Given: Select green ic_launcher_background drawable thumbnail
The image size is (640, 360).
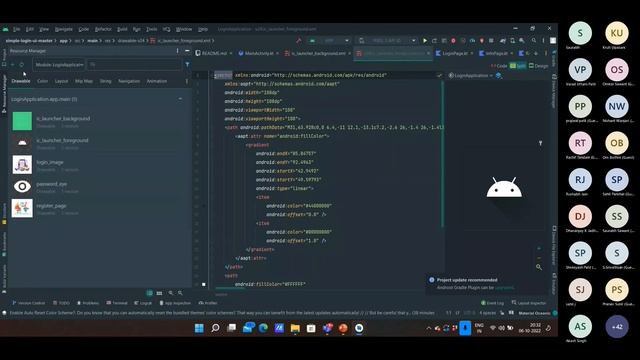Looking at the screenshot, I should 22,121.
